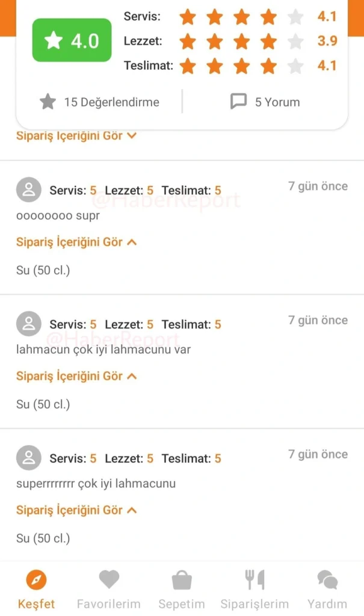Open the Yardım chat bubbles icon

click(327, 580)
